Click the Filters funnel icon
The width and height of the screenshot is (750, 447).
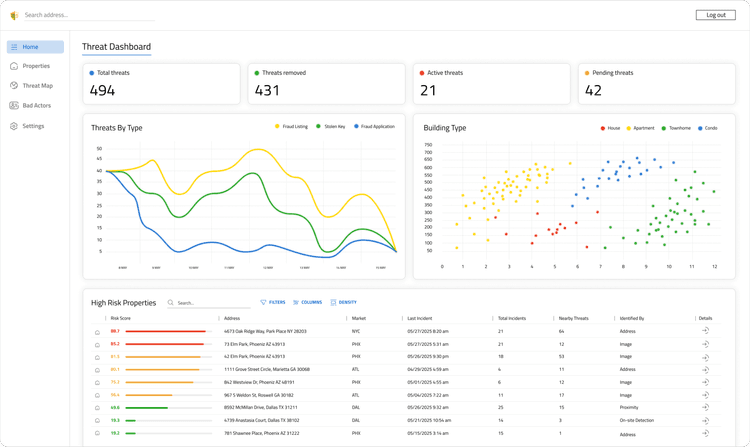pyautogui.click(x=263, y=302)
